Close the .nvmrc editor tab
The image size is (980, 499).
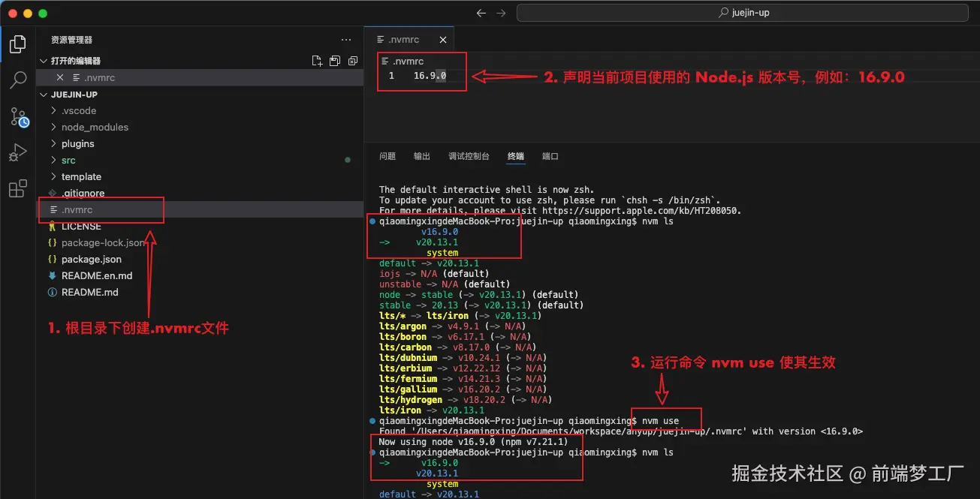point(443,40)
